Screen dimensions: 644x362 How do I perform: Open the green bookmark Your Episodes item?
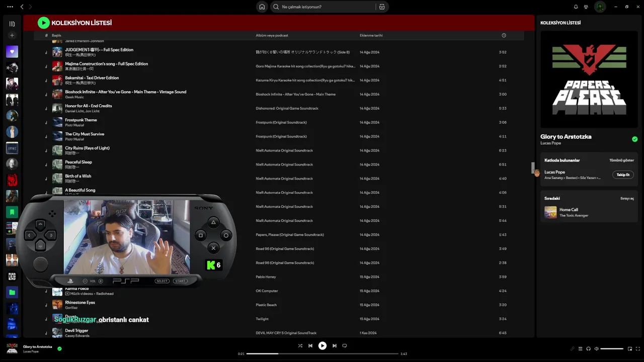[12, 212]
